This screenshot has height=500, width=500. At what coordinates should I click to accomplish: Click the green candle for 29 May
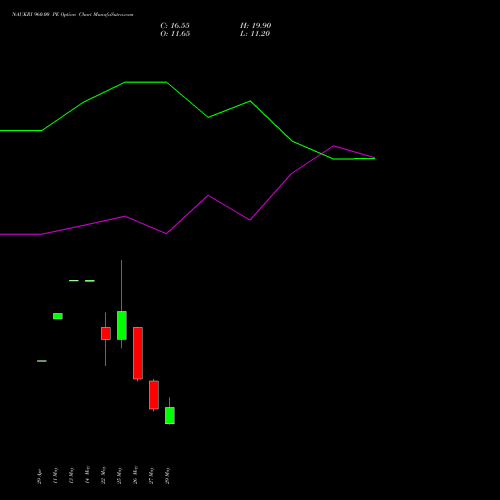(170, 416)
